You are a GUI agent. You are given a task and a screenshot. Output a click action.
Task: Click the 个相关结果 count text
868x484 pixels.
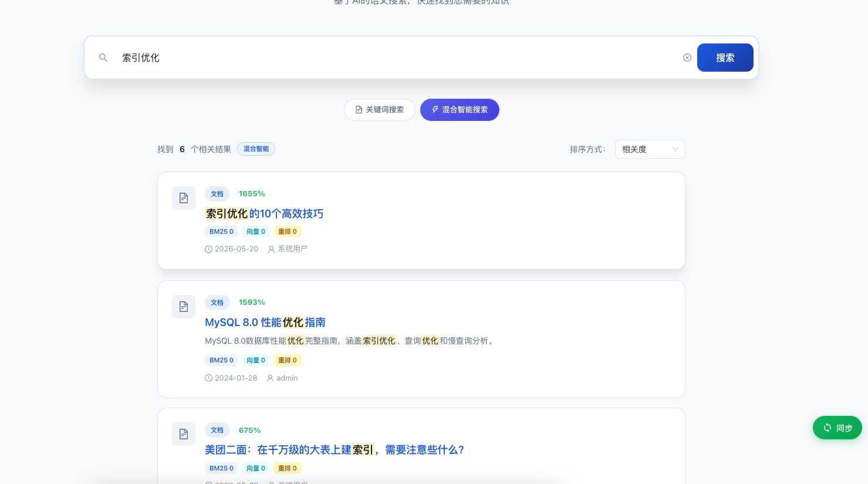211,149
